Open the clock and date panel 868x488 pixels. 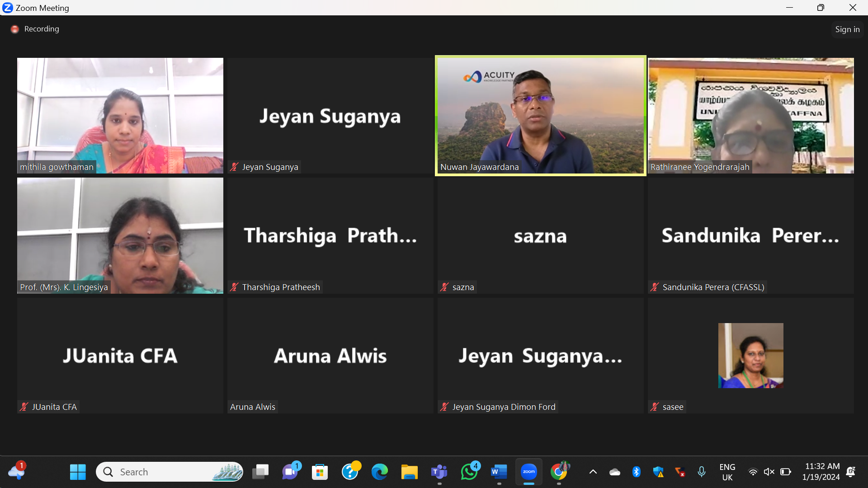click(x=821, y=472)
